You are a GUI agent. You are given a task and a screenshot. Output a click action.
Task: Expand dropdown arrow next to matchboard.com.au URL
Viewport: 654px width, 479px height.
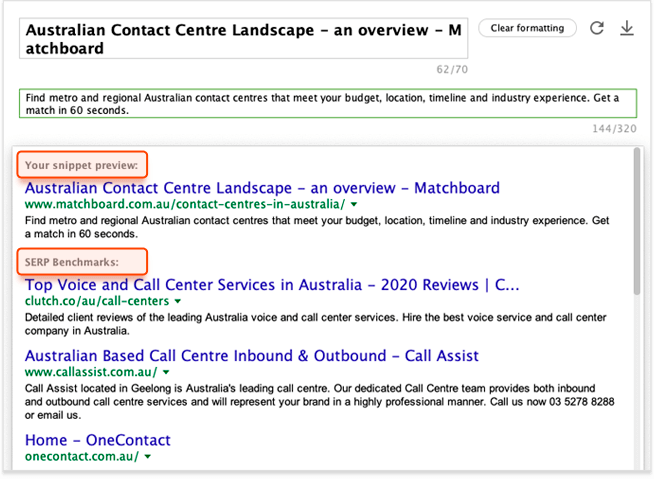(354, 204)
